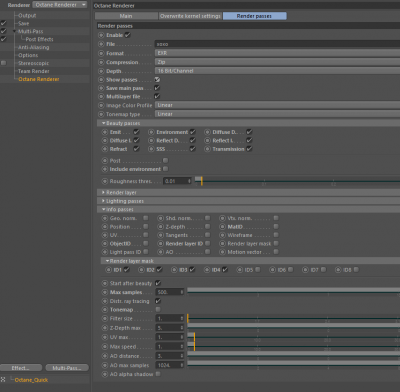Click the File path input field
400x392 pixels.
[277, 44]
